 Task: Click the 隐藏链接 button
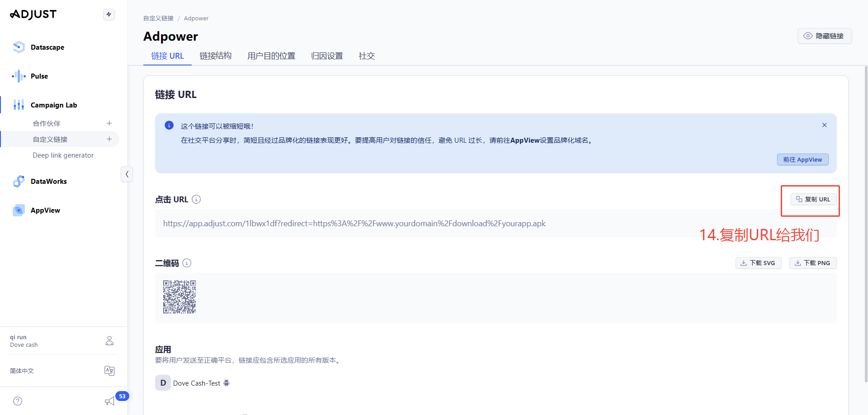825,36
